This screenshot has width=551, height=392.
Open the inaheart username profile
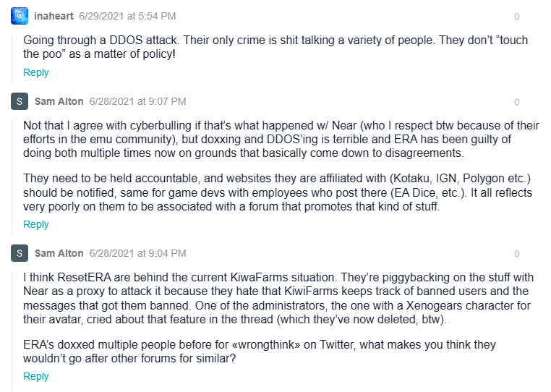point(54,16)
